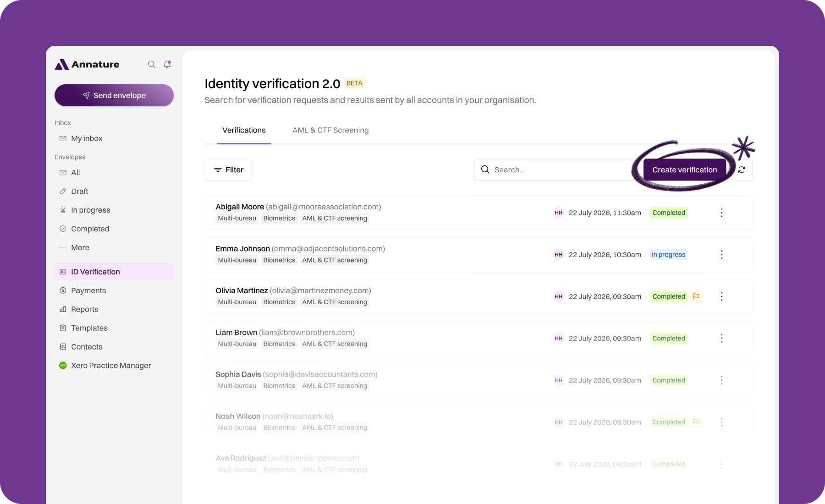Click the refresh icon beside Create verification
825x504 pixels.
[742, 170]
